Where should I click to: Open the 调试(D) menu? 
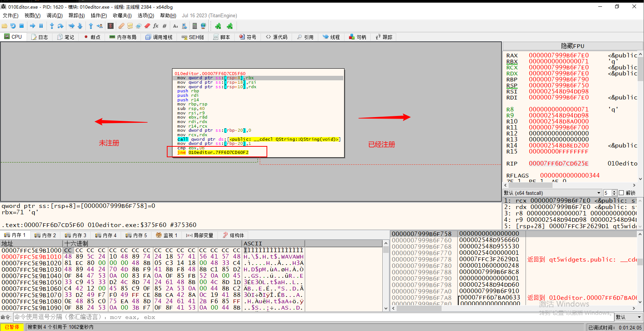click(x=54, y=15)
